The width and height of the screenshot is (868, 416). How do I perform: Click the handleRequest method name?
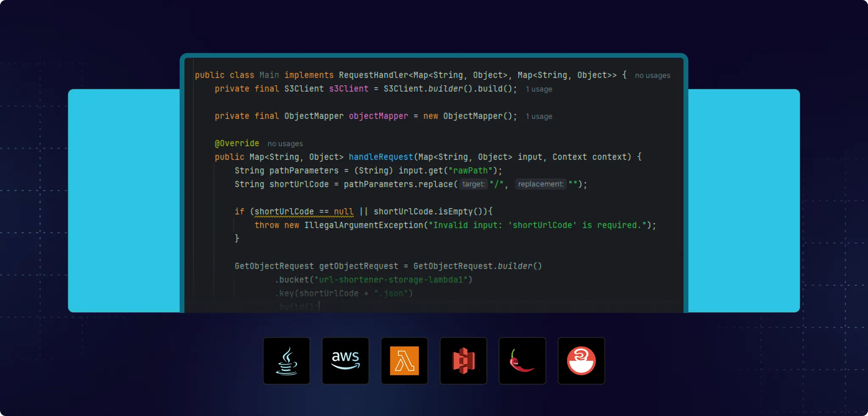381,157
